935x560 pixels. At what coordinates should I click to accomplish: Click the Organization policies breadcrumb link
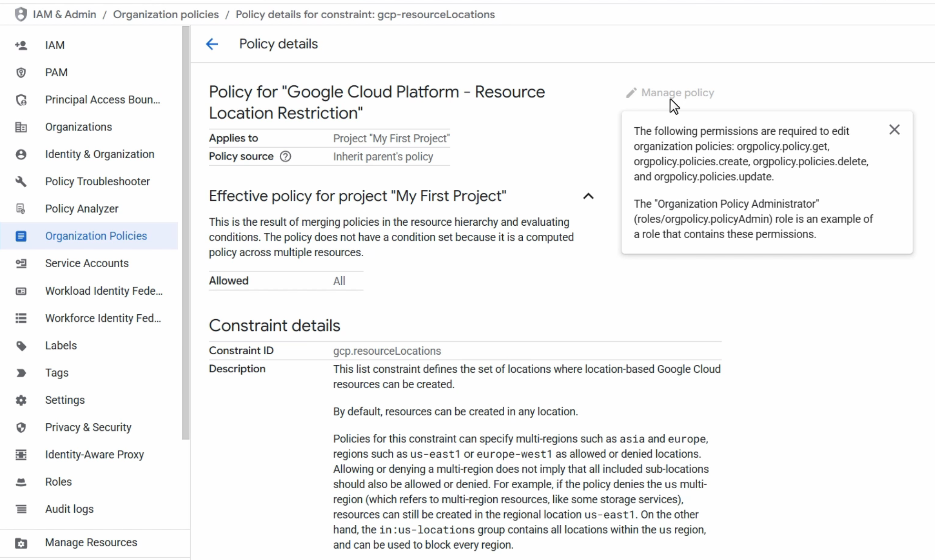tap(166, 14)
